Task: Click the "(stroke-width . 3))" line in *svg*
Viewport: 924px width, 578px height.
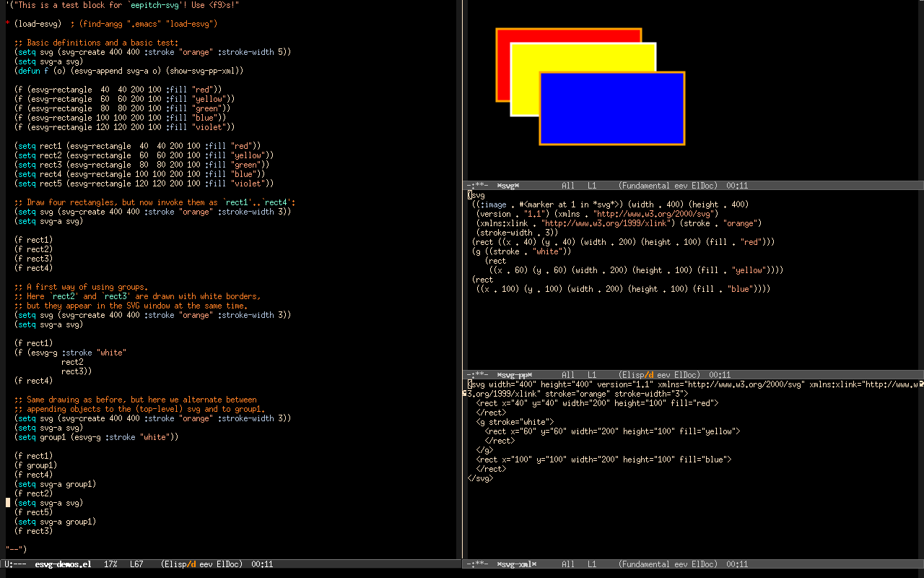Action: click(518, 233)
